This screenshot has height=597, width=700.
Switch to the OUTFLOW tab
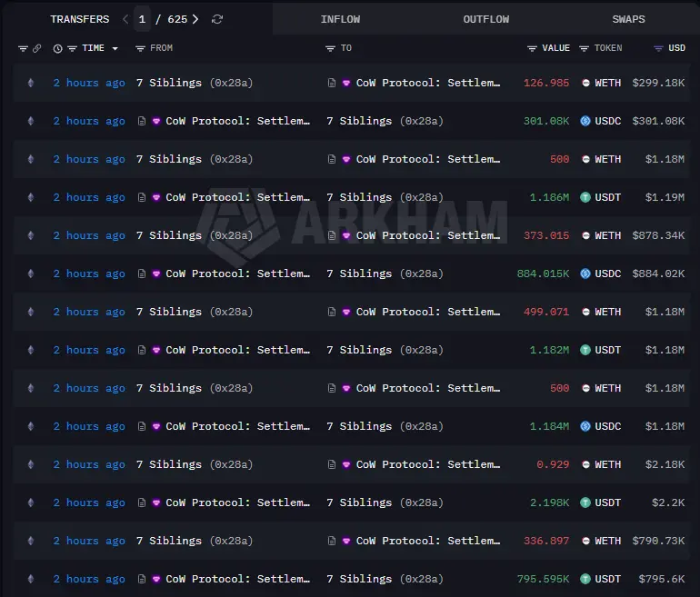pos(485,19)
